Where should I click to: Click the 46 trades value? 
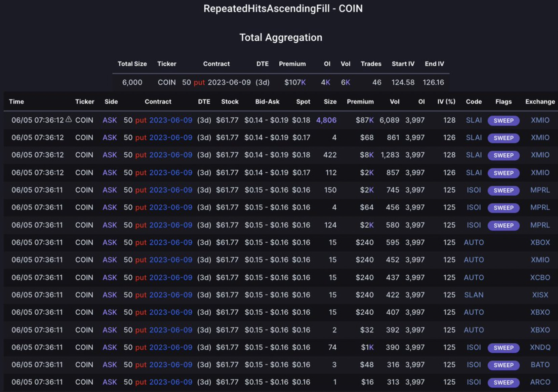tap(377, 82)
